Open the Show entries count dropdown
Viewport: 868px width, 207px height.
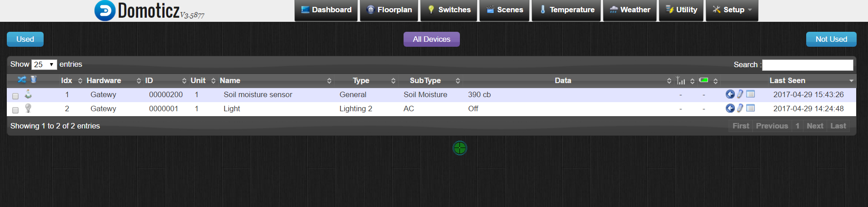pos(44,64)
